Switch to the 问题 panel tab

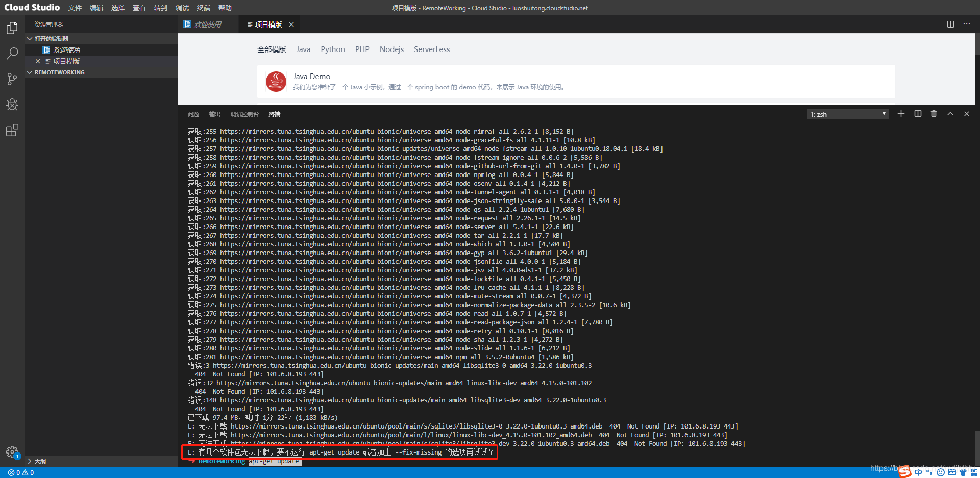193,114
